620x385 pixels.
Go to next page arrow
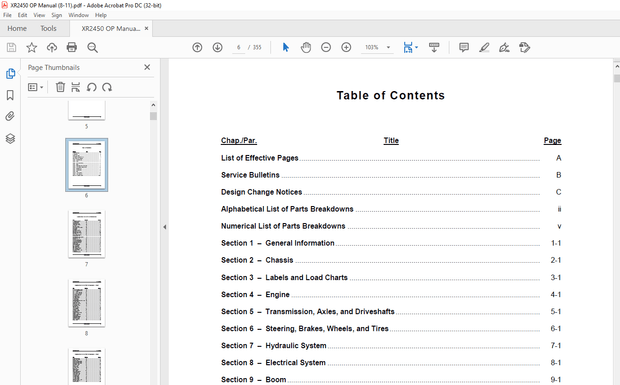tap(217, 47)
